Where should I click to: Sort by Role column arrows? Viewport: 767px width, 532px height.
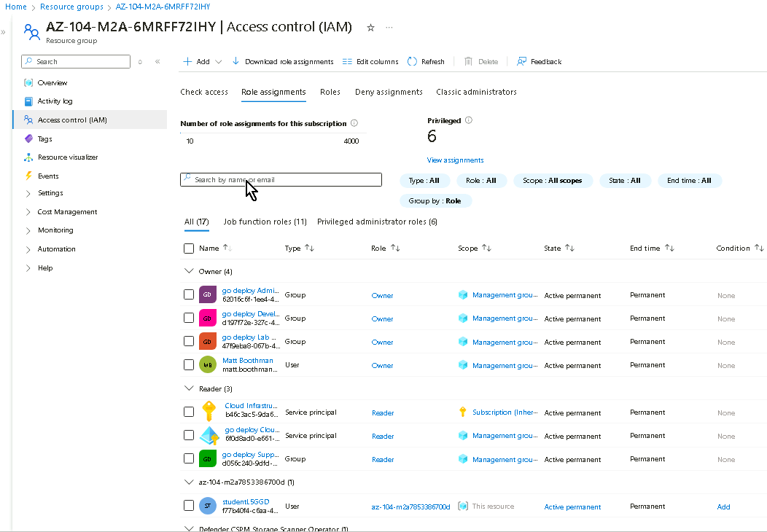click(x=395, y=248)
